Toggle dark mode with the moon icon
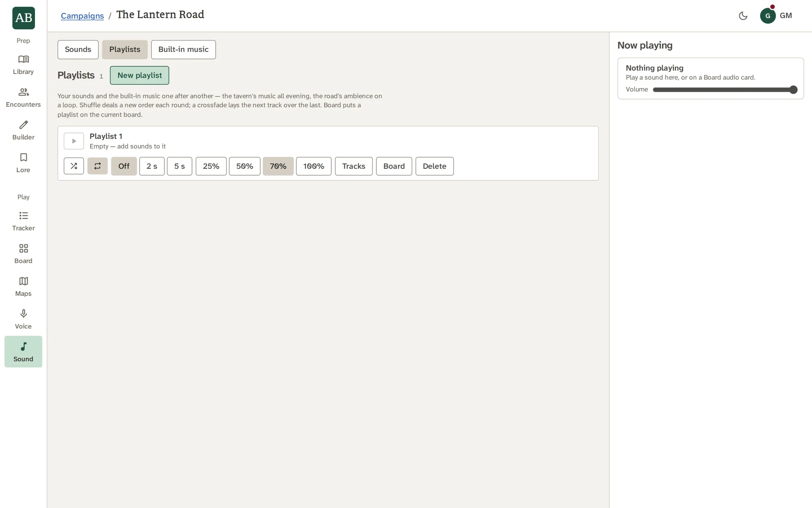Screen dimensions: 812x508 (743, 16)
